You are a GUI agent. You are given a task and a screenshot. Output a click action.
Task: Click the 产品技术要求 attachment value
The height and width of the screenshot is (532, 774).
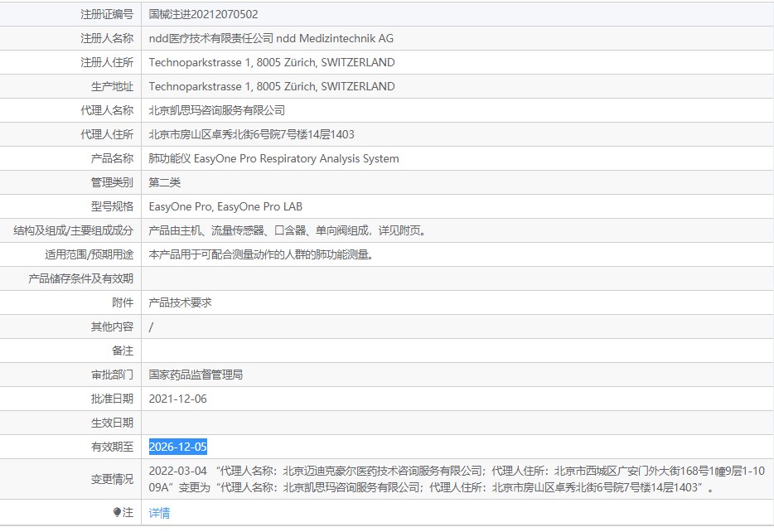180,302
